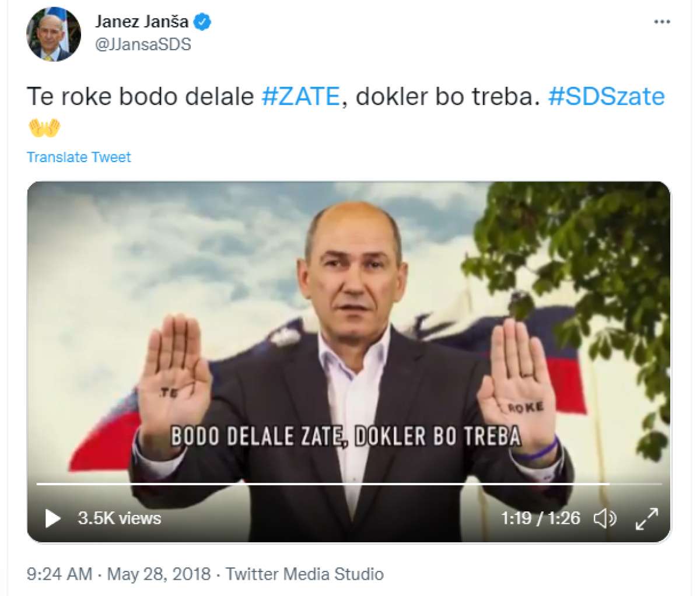
Task: Open the three-dots more options menu
Action: tap(661, 22)
